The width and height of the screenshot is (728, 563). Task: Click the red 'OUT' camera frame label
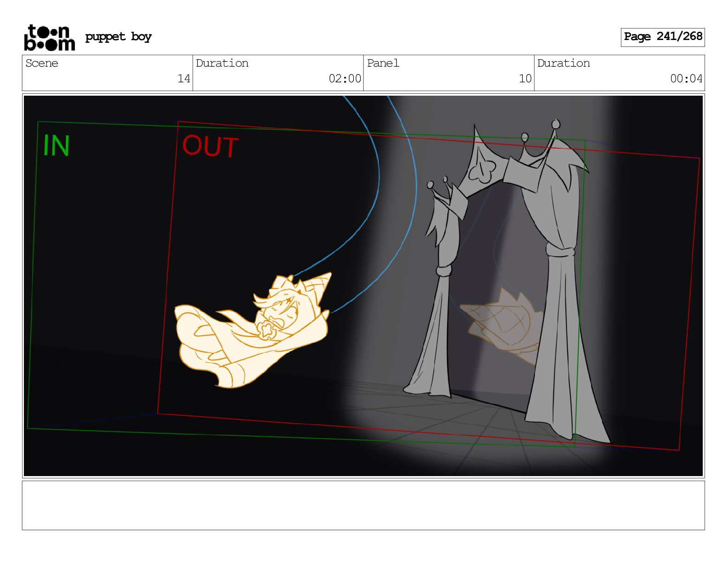pos(210,147)
